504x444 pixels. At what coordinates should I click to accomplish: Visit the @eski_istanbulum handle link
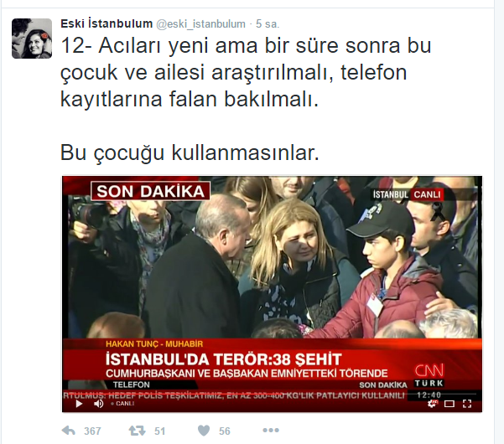click(200, 24)
